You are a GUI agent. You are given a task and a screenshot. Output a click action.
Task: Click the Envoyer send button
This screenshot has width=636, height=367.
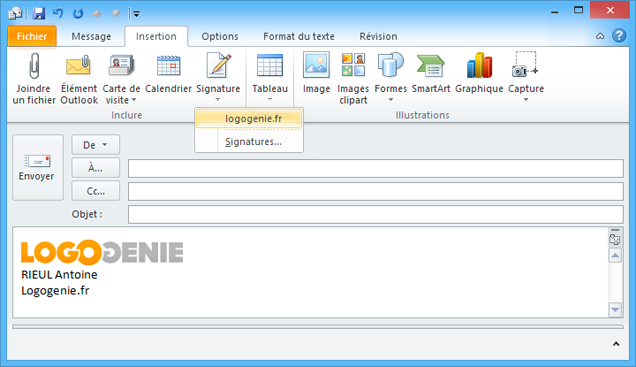tap(38, 167)
